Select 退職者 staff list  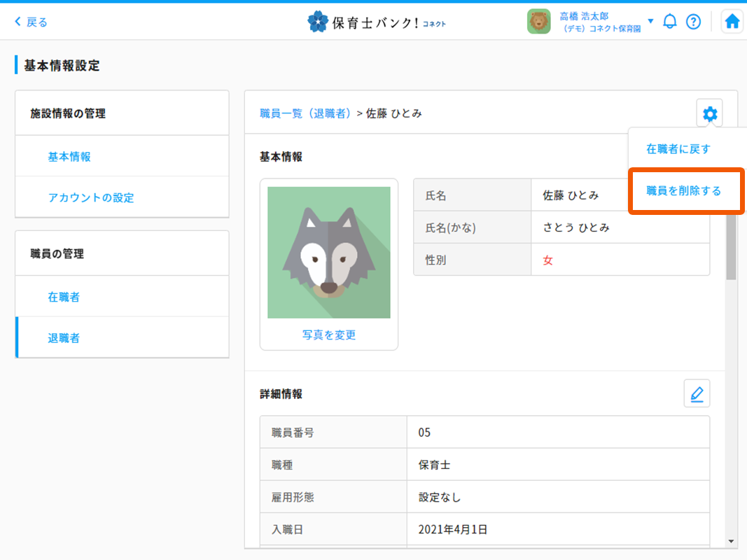(x=64, y=338)
